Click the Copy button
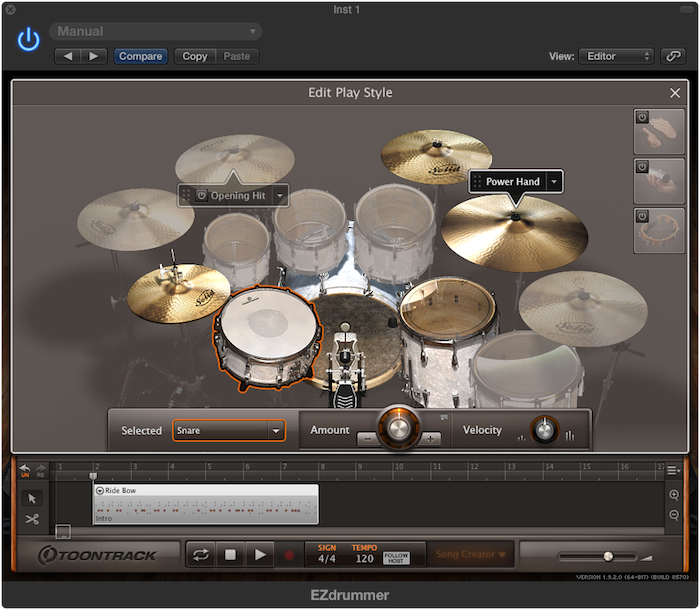Image resolution: width=700 pixels, height=610 pixels. point(195,56)
